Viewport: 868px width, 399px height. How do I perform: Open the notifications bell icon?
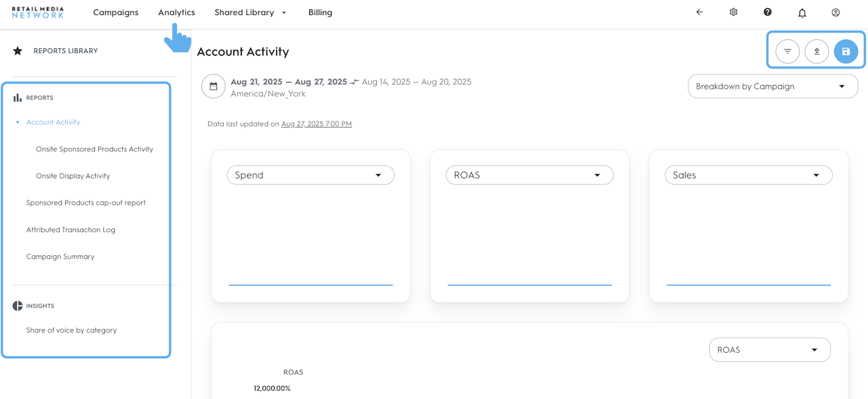(802, 13)
